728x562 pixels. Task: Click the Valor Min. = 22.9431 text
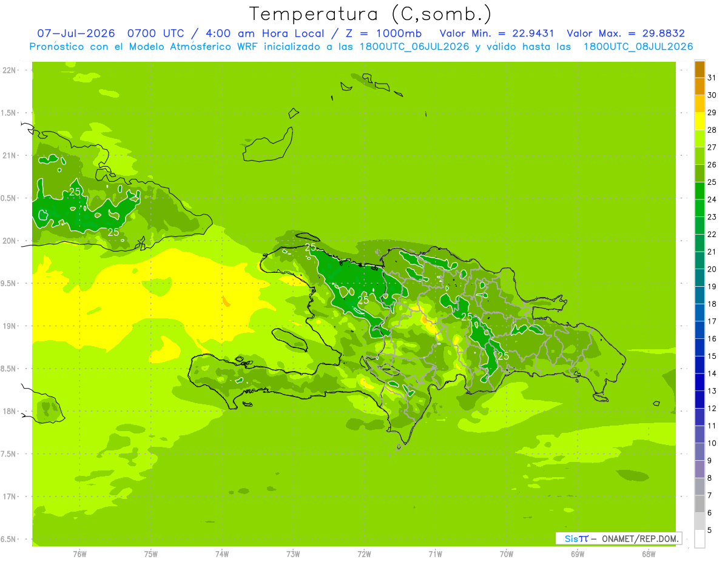[497, 34]
